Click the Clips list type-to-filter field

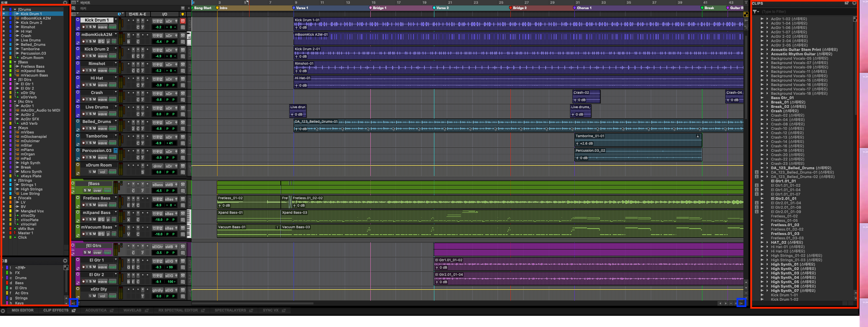pyautogui.click(x=805, y=12)
